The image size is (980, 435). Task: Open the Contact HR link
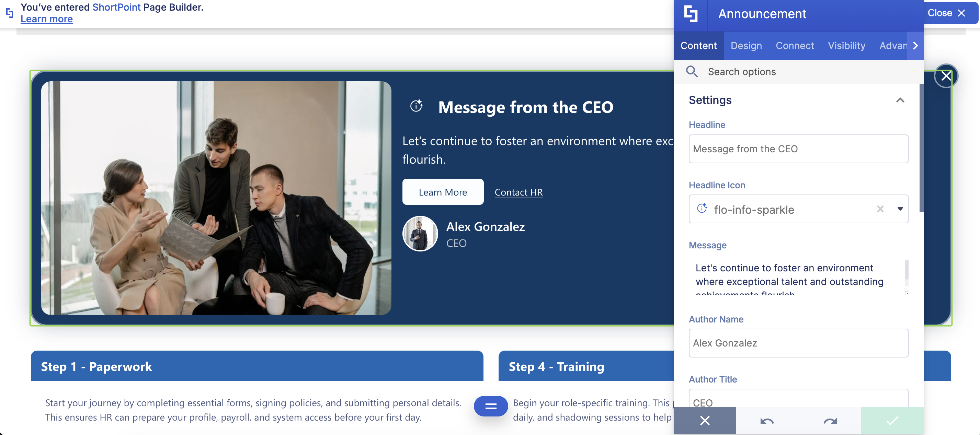(x=518, y=192)
